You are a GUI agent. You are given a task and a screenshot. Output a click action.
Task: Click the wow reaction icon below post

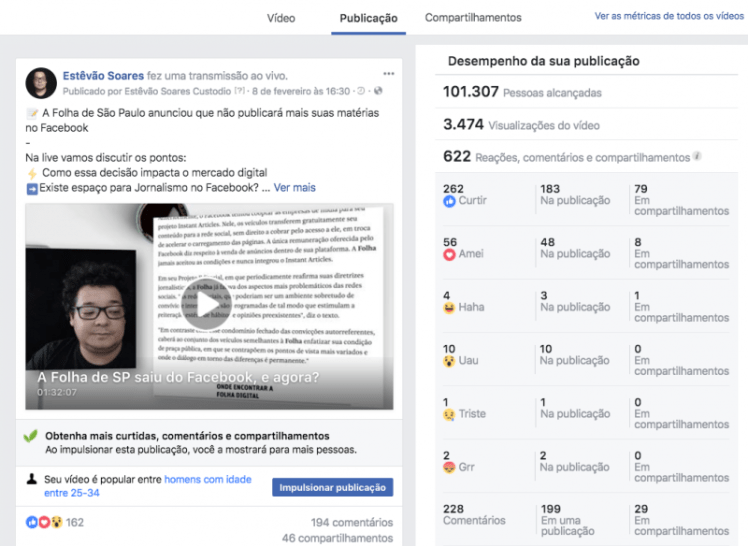pyautogui.click(x=56, y=522)
